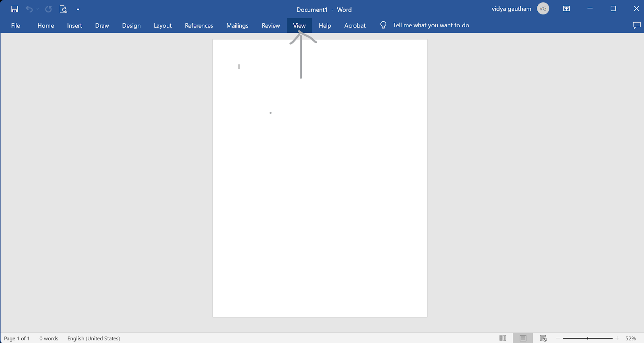Open the Mailings tab
Image resolution: width=644 pixels, height=343 pixels.
[237, 25]
